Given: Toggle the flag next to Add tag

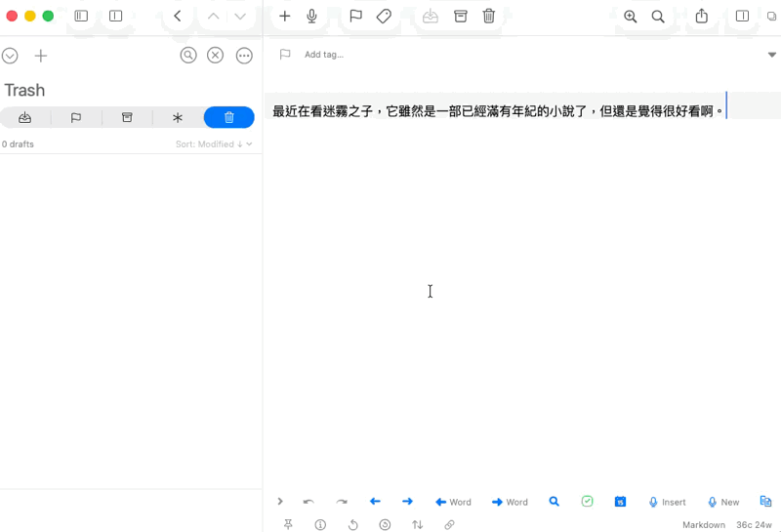Looking at the screenshot, I should coord(285,55).
